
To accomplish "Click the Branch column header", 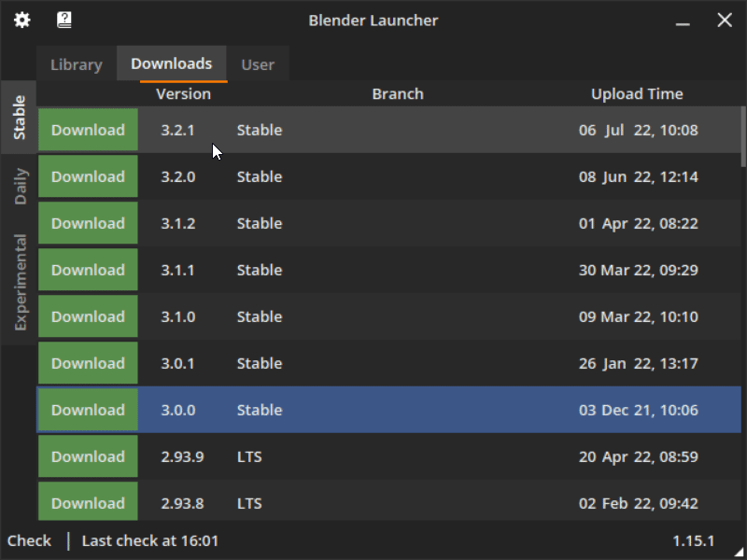I will pos(398,93).
